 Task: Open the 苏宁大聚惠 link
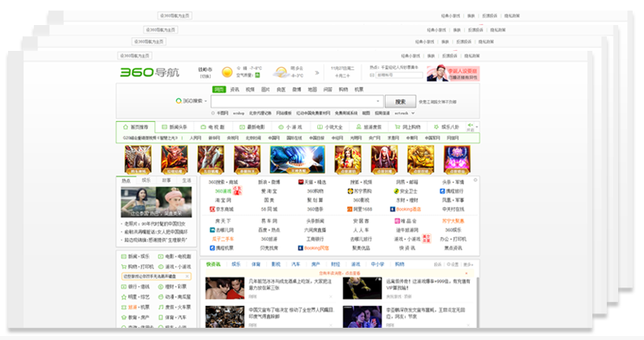(x=453, y=220)
